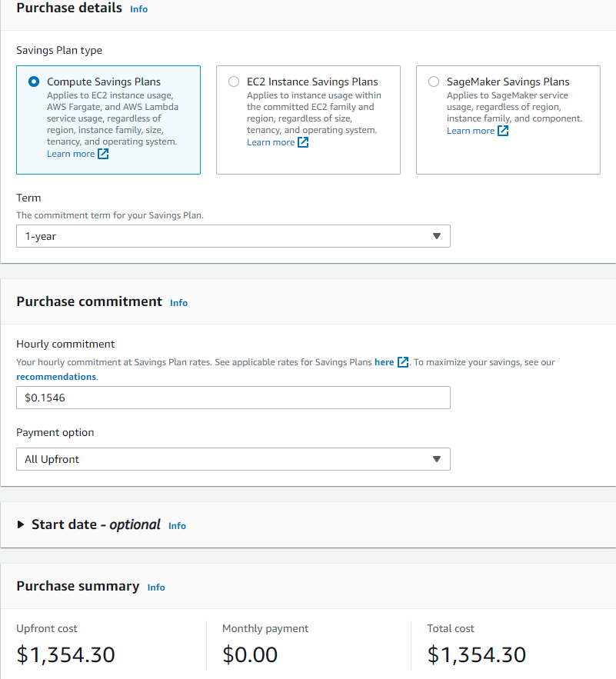The height and width of the screenshot is (679, 616).
Task: Click Learn more under SageMaker Savings Plans
Action: tap(471, 131)
